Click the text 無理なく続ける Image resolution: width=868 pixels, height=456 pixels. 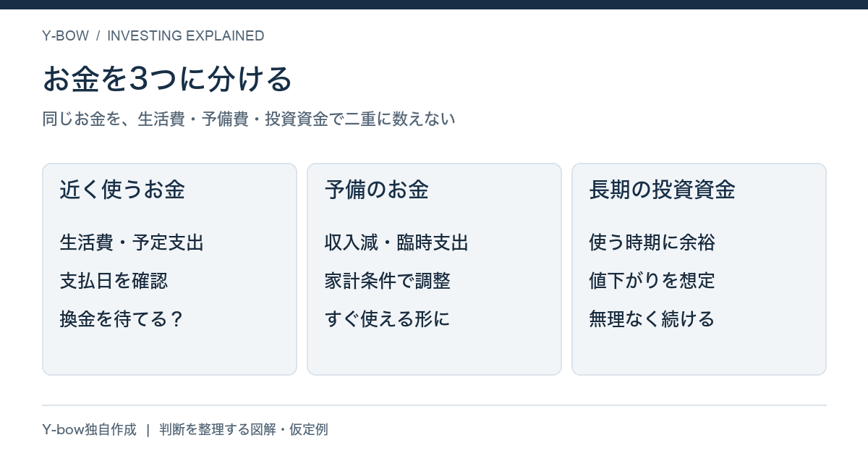pos(652,319)
